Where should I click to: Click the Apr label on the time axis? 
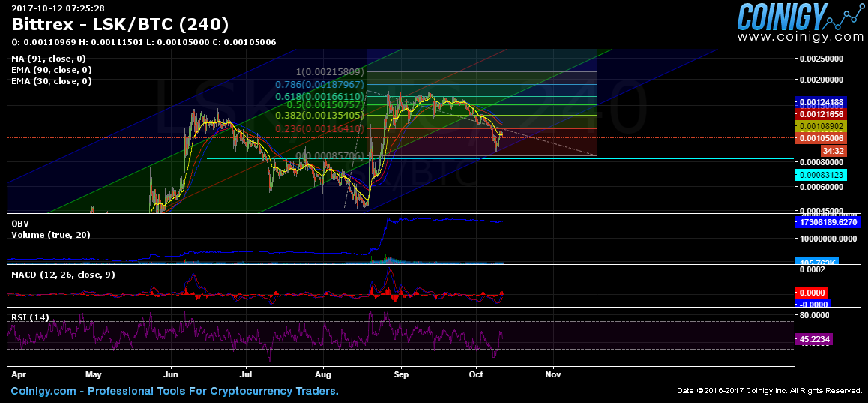[19, 374]
